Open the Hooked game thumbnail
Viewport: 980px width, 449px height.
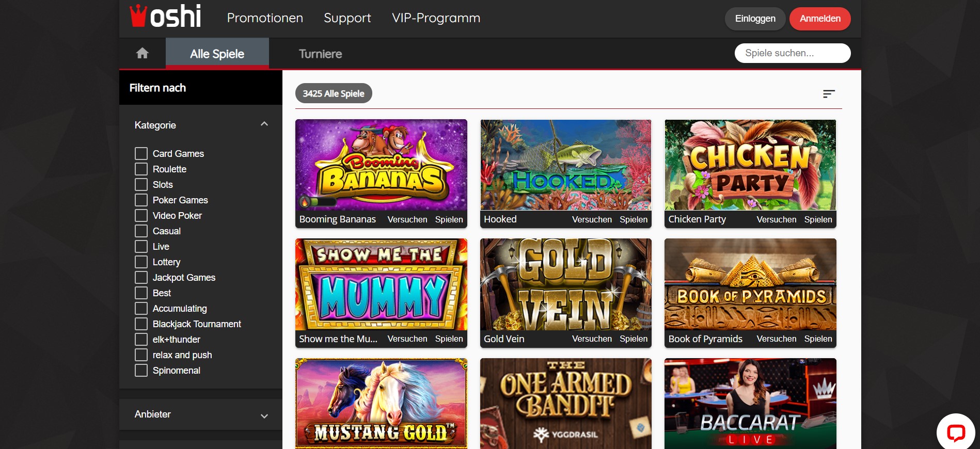click(x=566, y=165)
